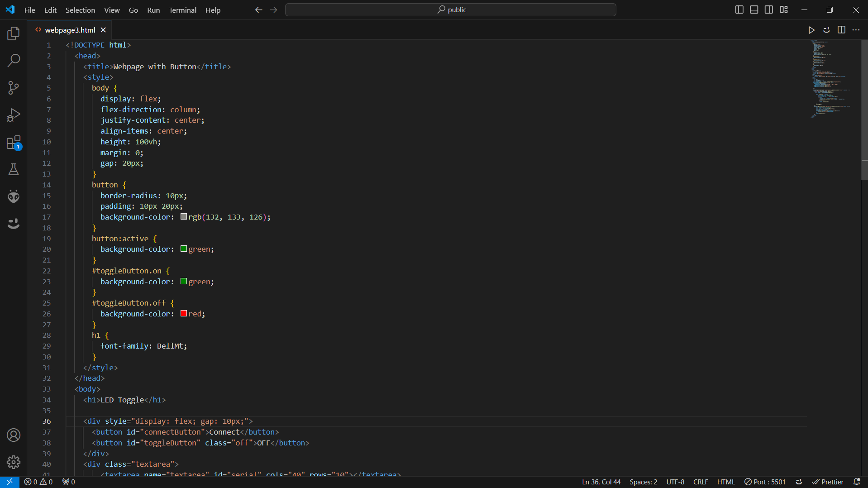Change end of line sequence CRLF
This screenshot has width=868, height=488.
[701, 482]
